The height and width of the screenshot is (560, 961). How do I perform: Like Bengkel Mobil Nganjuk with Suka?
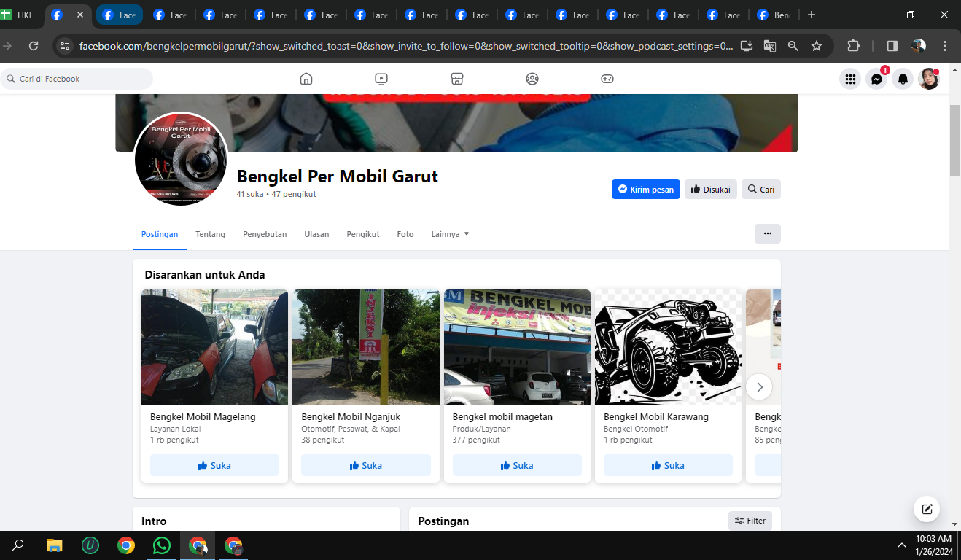pyautogui.click(x=366, y=465)
